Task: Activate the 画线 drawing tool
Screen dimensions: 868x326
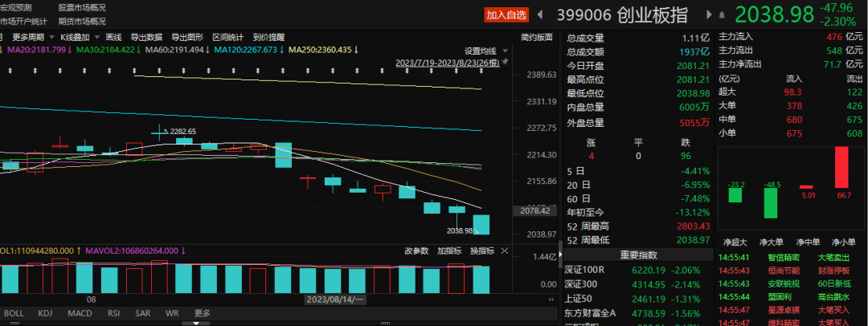Action: 113,37
